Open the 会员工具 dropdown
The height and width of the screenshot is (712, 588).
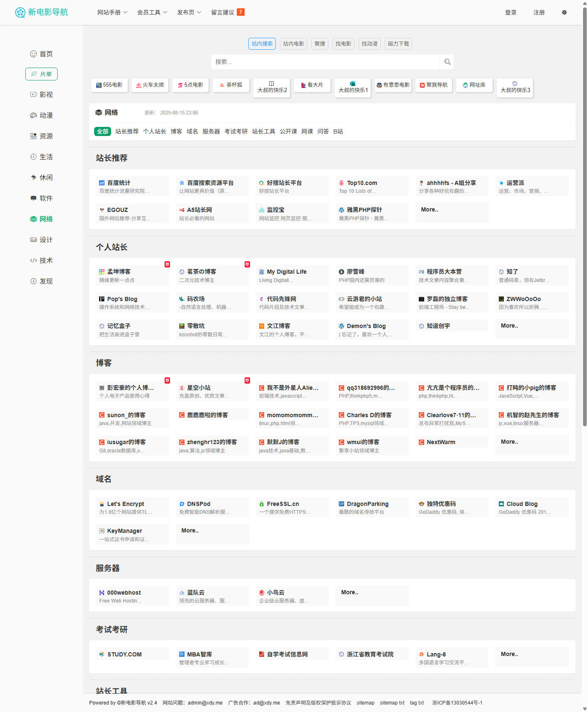click(x=152, y=12)
